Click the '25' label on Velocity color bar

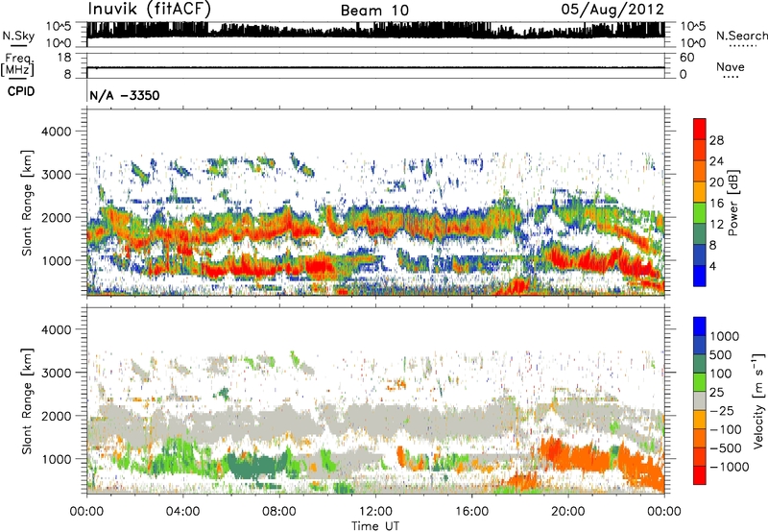[717, 393]
